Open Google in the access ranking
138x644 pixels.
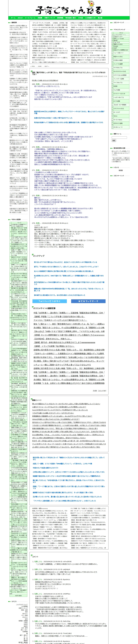click(x=116, y=46)
